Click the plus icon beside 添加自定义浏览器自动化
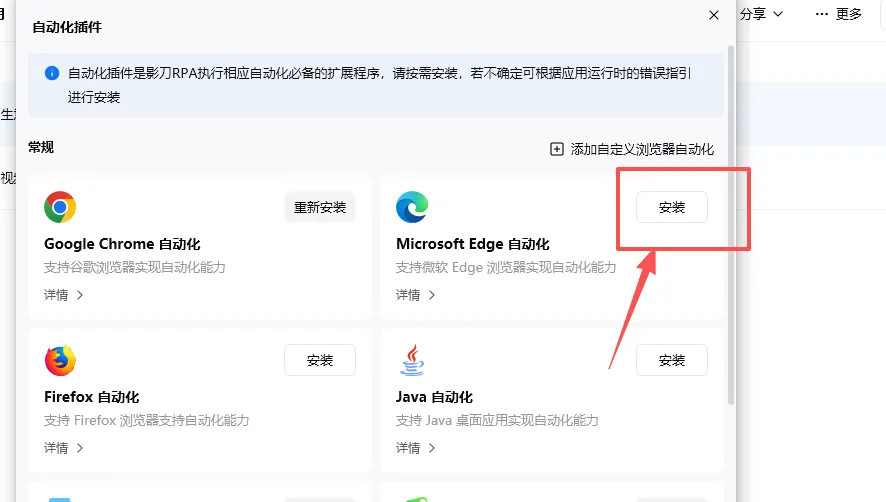The height and width of the screenshot is (502, 886). point(557,149)
